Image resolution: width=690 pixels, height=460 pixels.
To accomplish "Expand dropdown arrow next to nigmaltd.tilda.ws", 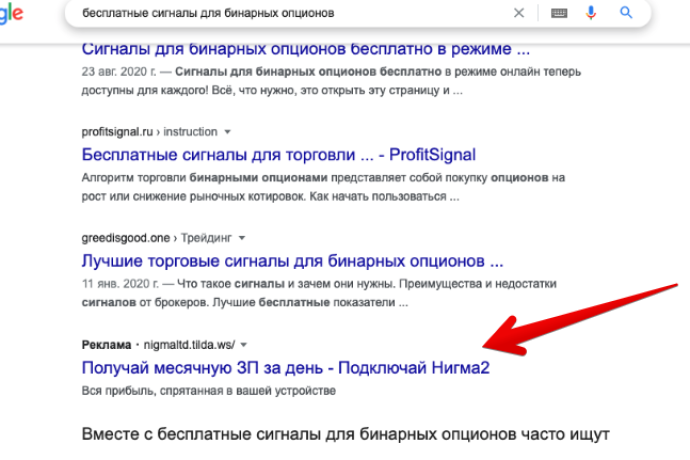I will point(244,345).
